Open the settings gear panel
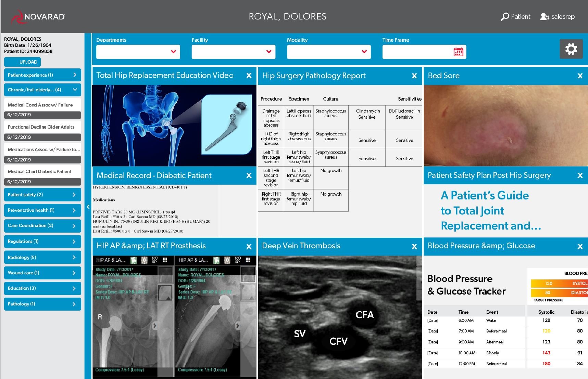The image size is (588, 379). tap(571, 49)
